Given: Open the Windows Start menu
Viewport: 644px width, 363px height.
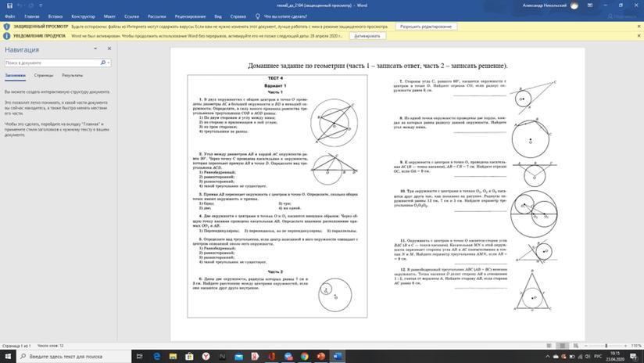Looking at the screenshot, I should pos(8,357).
